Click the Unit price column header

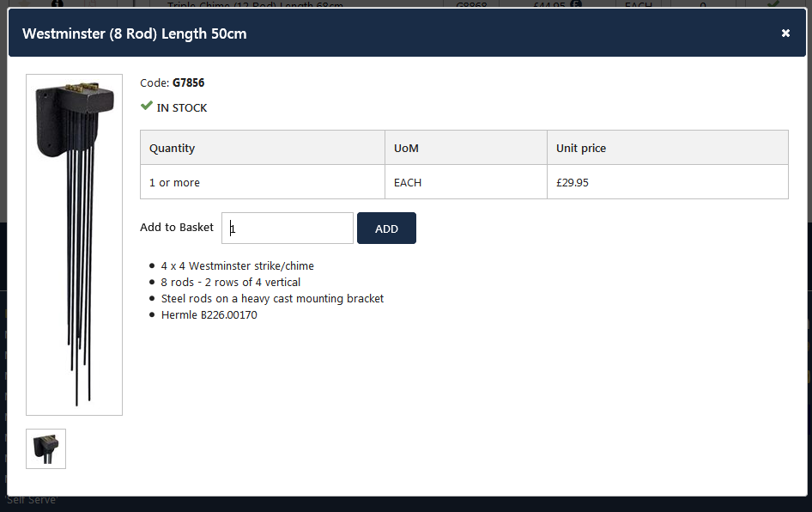point(581,148)
